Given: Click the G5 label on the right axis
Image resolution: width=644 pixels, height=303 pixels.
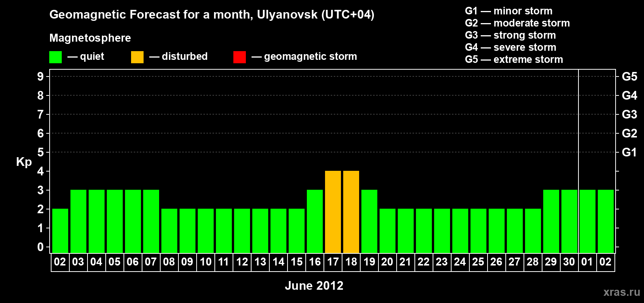Looking at the screenshot, I should tap(630, 77).
